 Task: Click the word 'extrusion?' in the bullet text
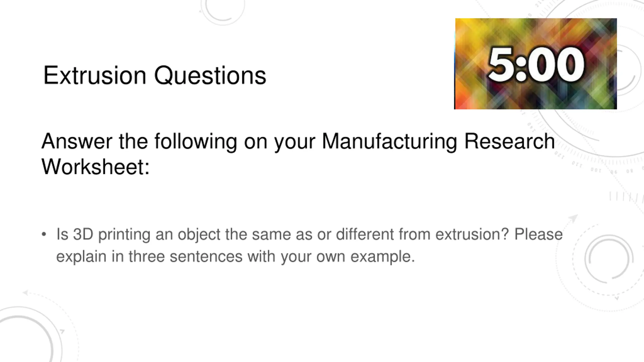coord(472,234)
